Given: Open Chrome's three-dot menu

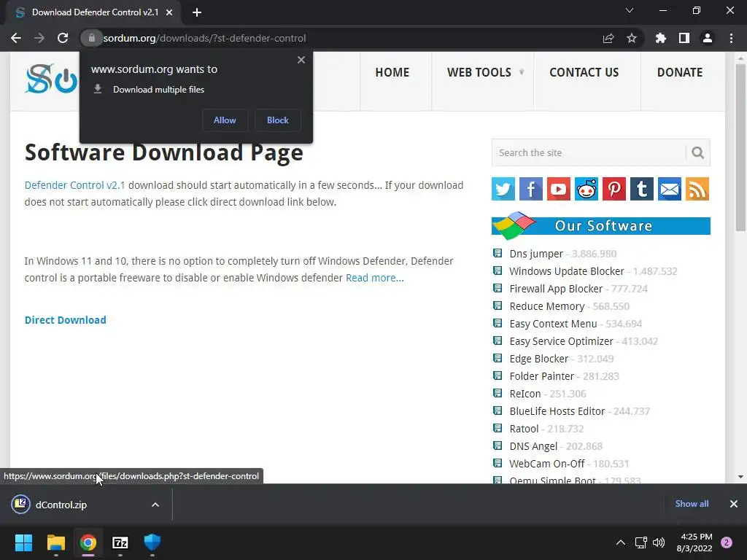Looking at the screenshot, I should click(x=731, y=38).
